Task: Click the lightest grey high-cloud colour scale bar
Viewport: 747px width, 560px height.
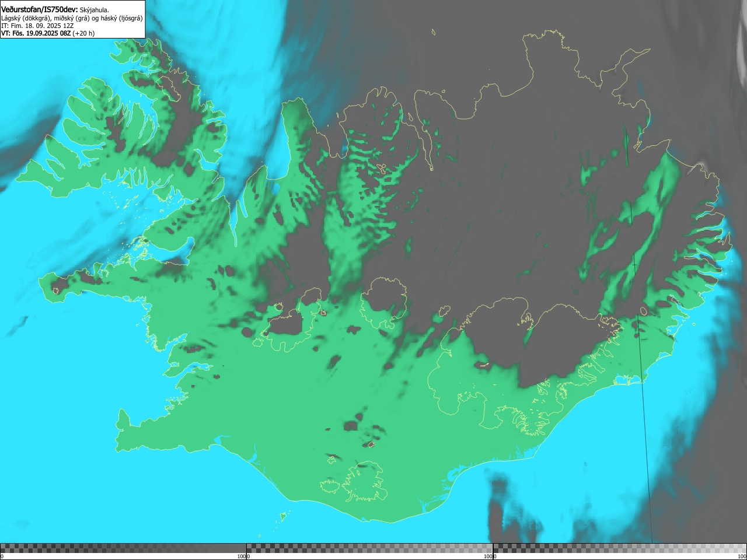Action: [620, 548]
